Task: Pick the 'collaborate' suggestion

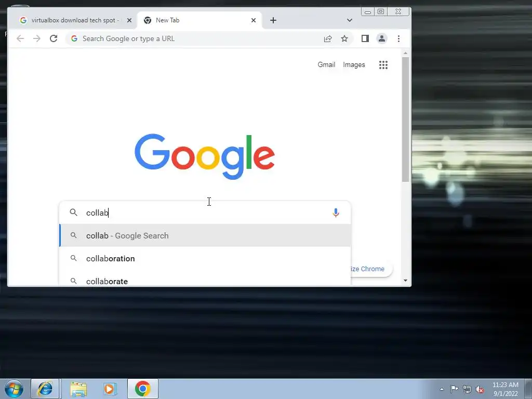Action: tap(205, 280)
